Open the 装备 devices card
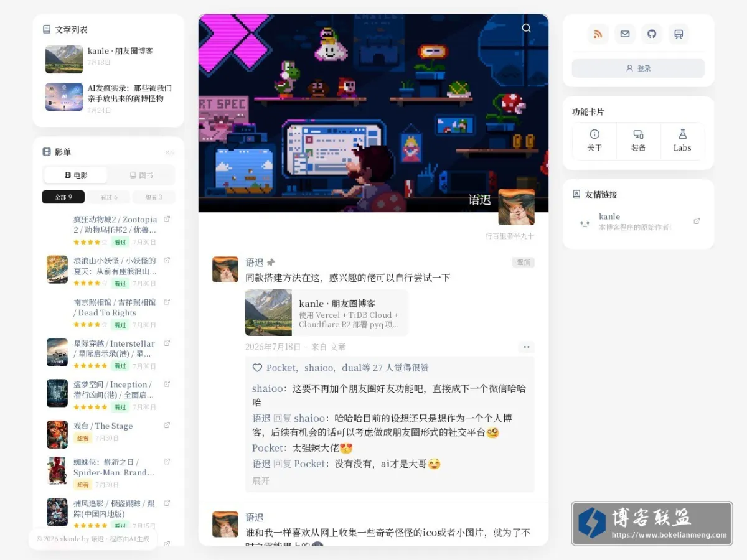Image resolution: width=747 pixels, height=560 pixels. (638, 141)
